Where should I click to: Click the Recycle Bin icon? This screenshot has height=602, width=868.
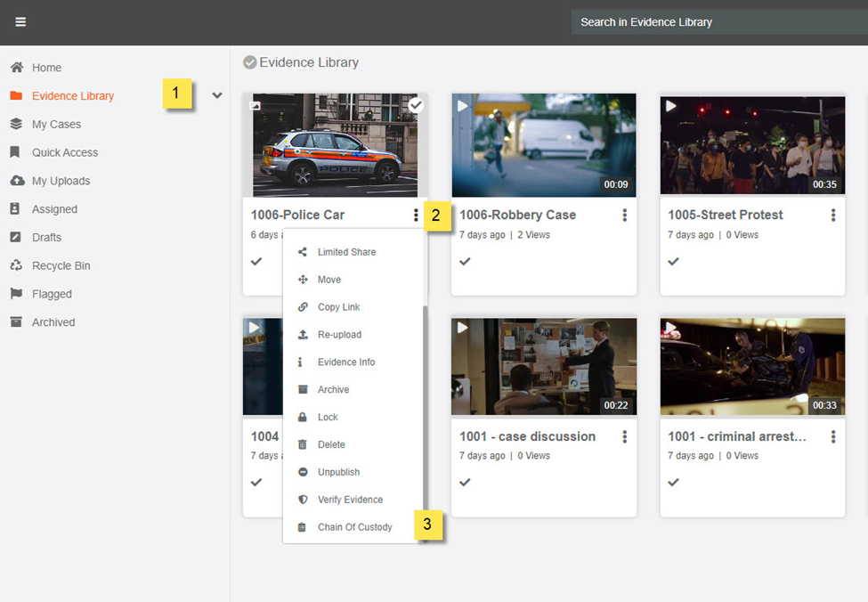(18, 265)
